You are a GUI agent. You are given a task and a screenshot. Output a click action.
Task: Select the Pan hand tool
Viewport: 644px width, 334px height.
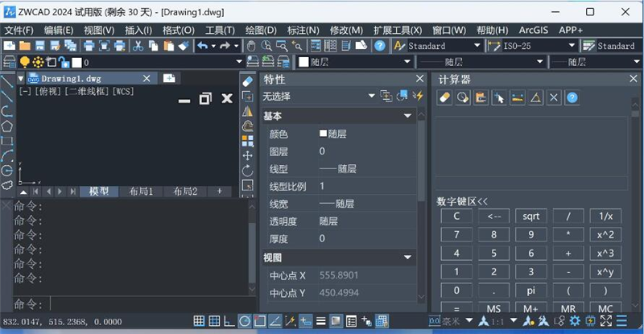point(251,46)
